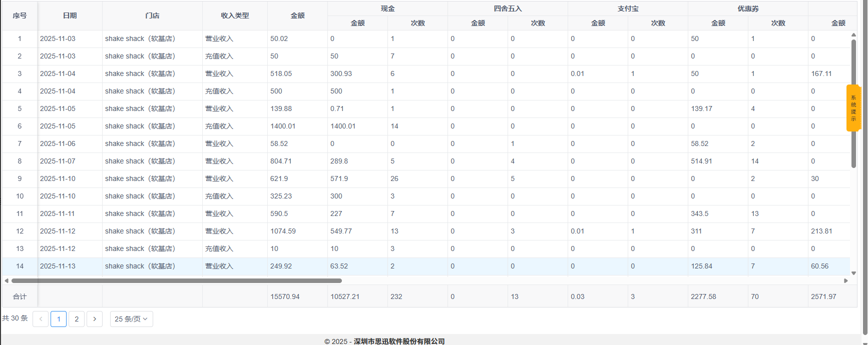
Task: Select page 1 in pagination
Action: point(59,319)
